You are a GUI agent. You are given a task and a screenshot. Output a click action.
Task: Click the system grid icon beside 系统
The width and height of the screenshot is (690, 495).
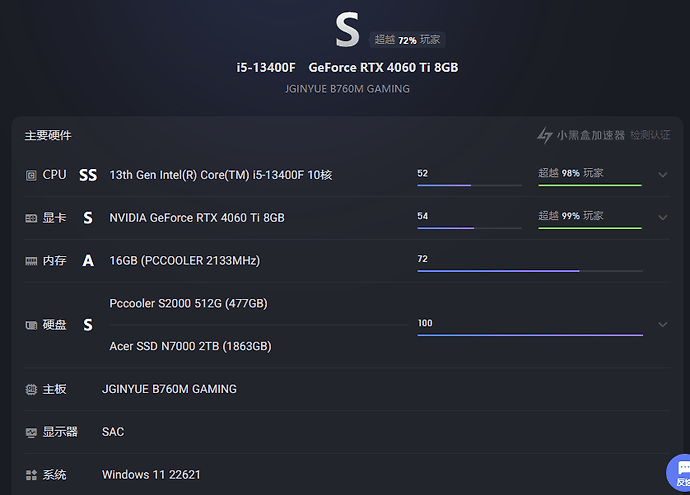click(x=31, y=475)
